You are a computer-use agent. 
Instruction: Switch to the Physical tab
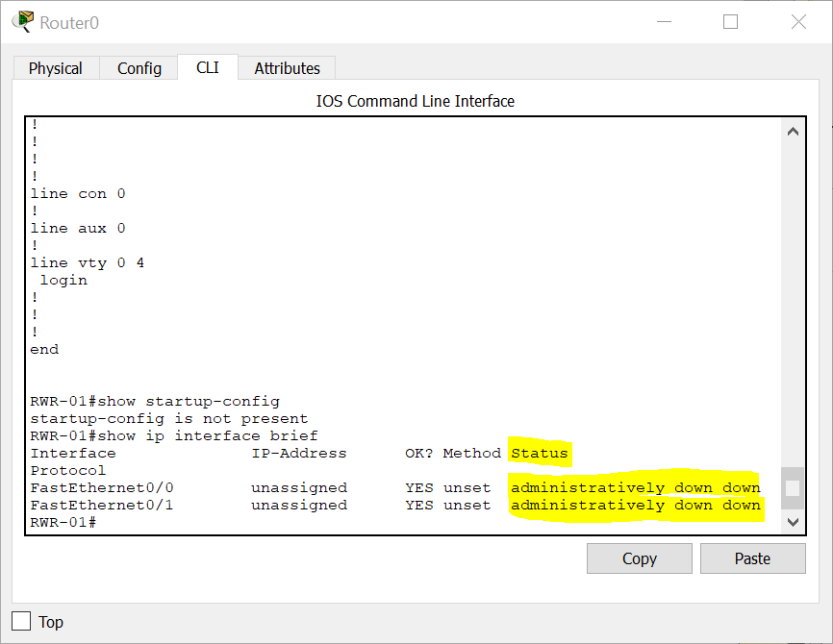point(55,68)
